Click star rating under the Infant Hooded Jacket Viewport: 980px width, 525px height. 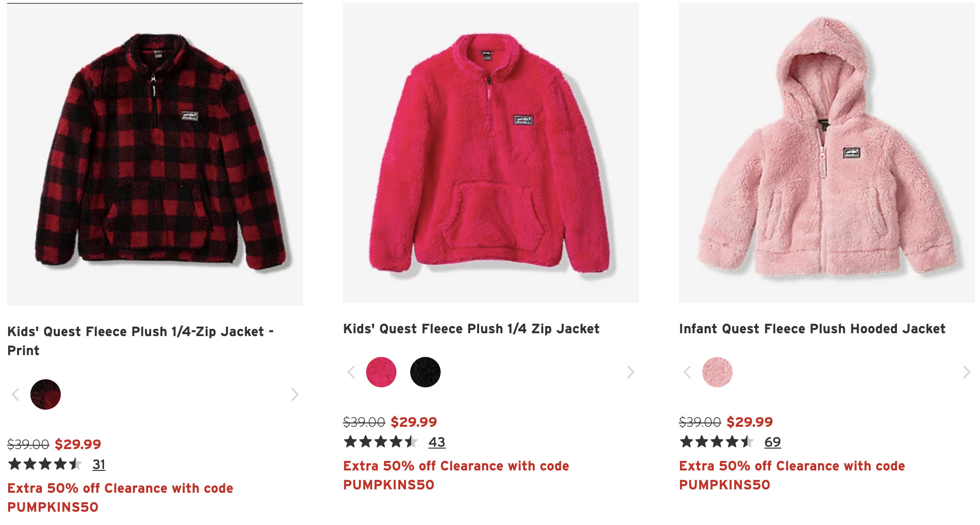click(x=716, y=442)
